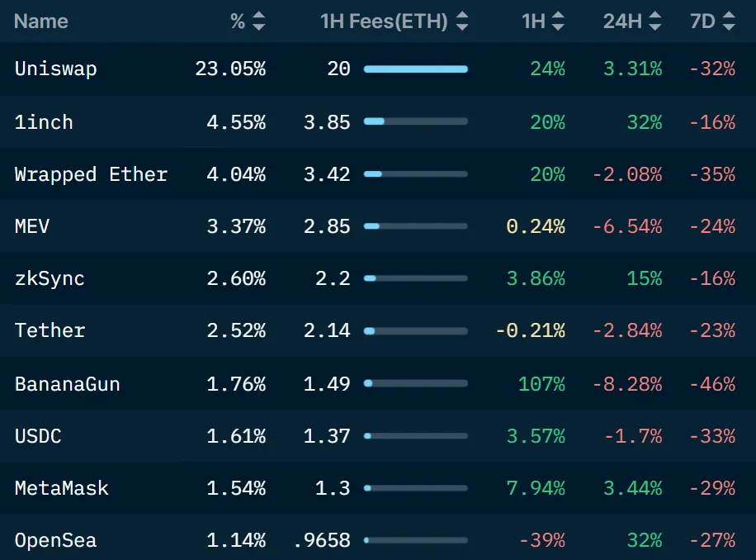Click BananaGun's 107% 1H change value
Image resolution: width=756 pixels, height=560 pixels.
541,384
